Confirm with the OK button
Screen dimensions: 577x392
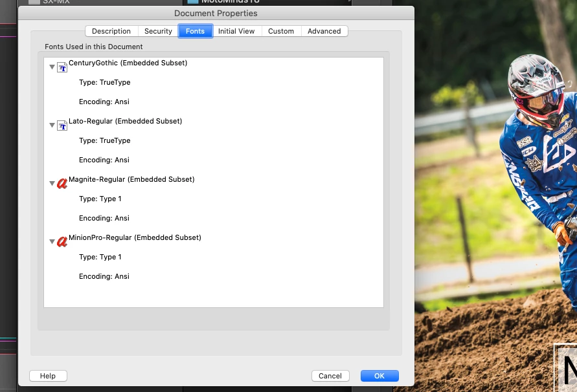(x=379, y=376)
